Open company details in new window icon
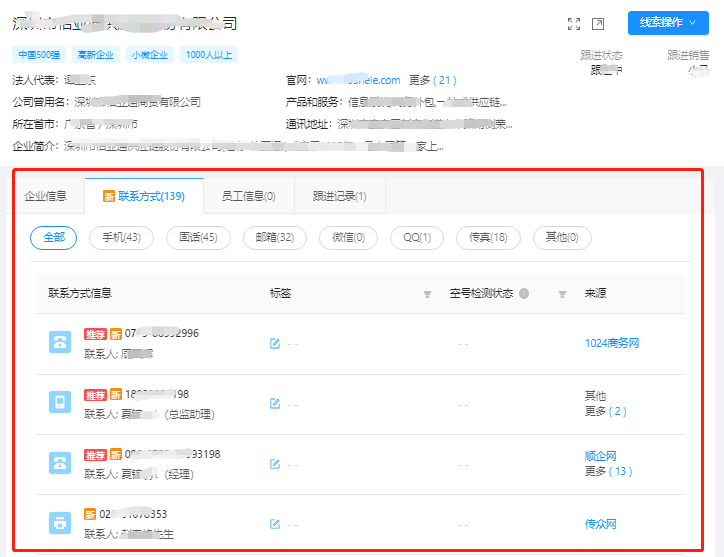 tap(598, 24)
